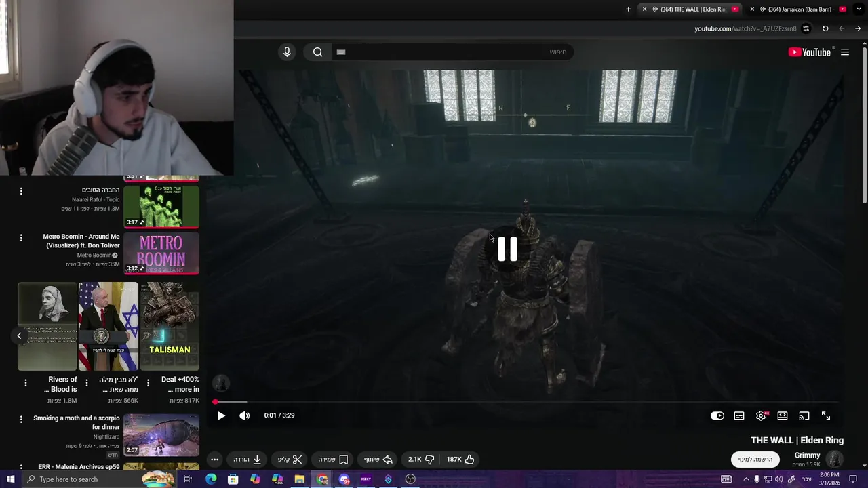Click the YouTube logo
868x488 pixels.
(810, 52)
